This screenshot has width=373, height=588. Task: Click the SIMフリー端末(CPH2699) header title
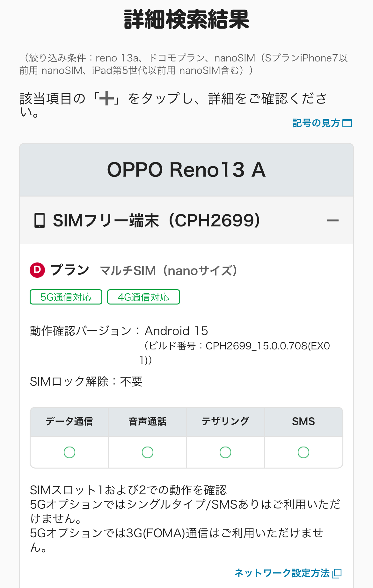156,220
